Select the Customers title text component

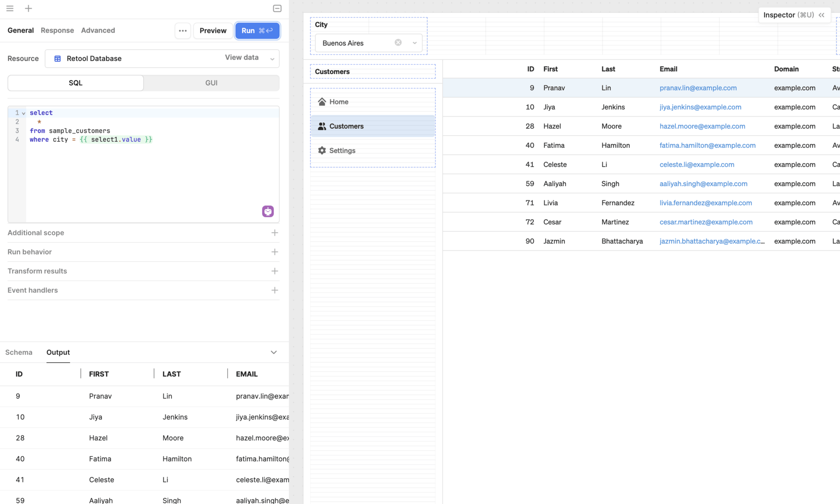point(373,72)
